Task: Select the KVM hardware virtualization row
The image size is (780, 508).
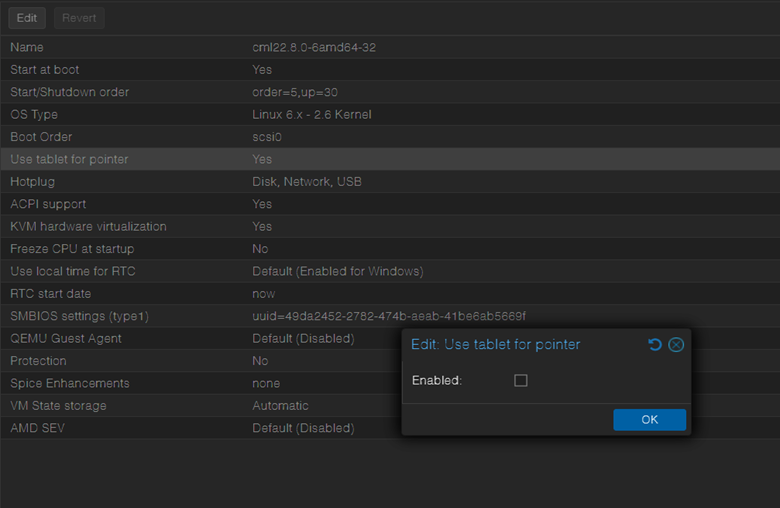Action: click(x=390, y=226)
